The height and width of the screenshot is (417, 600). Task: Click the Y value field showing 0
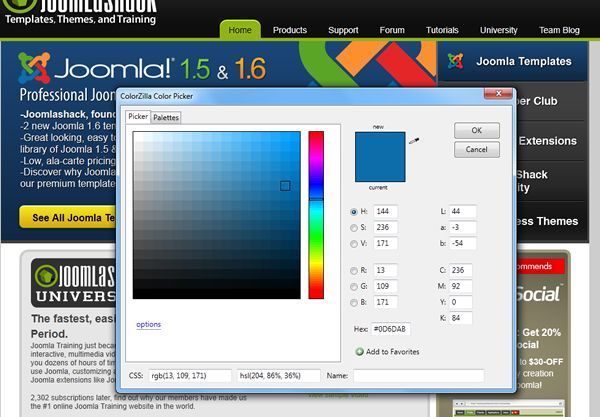pyautogui.click(x=460, y=302)
